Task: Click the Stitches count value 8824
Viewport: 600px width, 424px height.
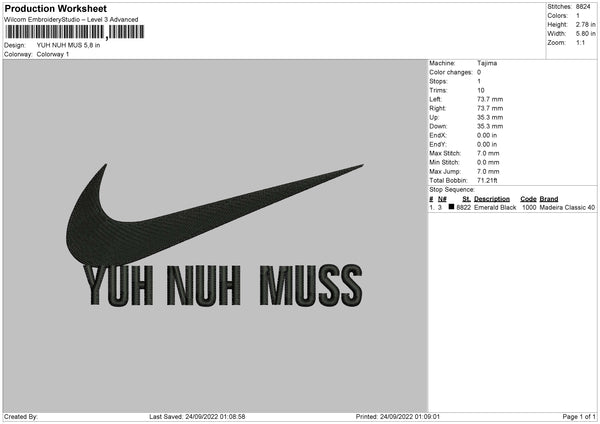Action: coord(583,7)
